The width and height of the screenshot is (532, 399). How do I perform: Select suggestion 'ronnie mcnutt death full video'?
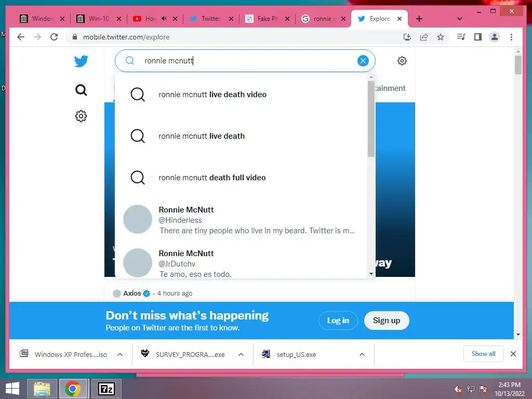(x=241, y=178)
